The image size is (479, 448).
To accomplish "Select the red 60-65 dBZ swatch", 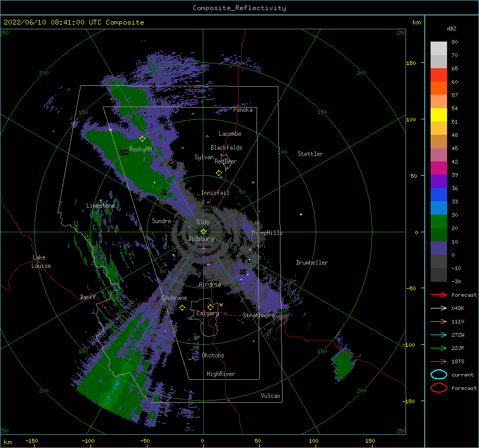I will tap(439, 75).
